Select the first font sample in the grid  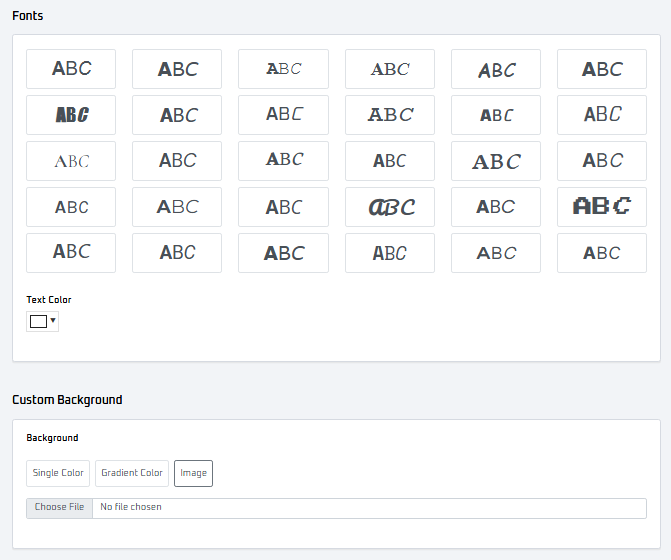(71, 69)
